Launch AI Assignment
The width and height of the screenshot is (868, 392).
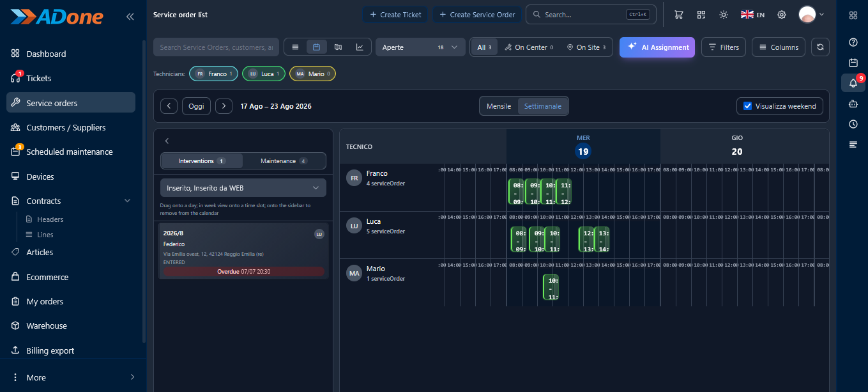(x=657, y=47)
